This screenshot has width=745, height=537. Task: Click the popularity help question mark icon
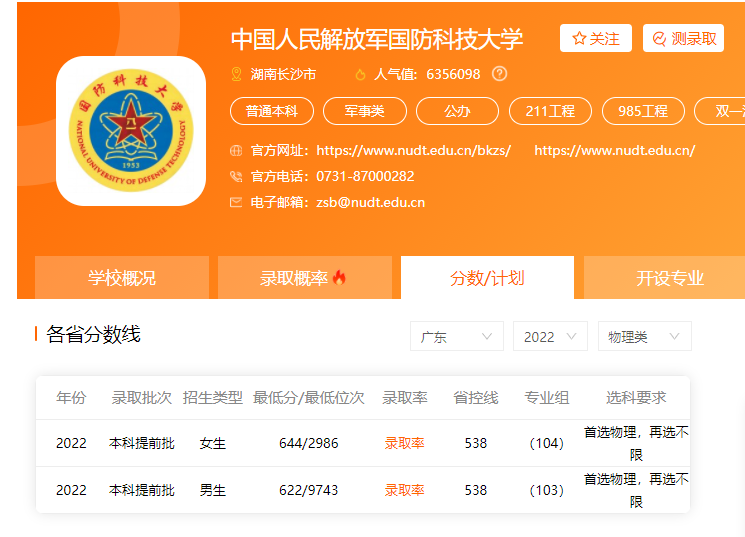[x=499, y=74]
